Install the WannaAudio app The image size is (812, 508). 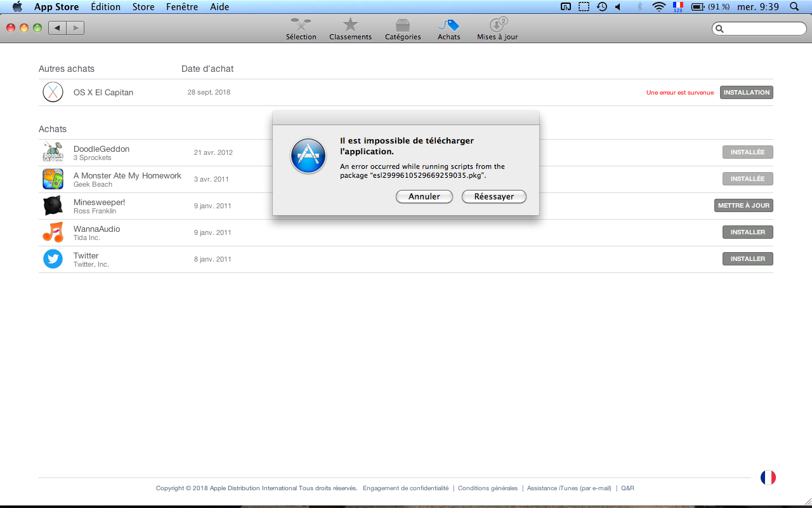pos(747,232)
